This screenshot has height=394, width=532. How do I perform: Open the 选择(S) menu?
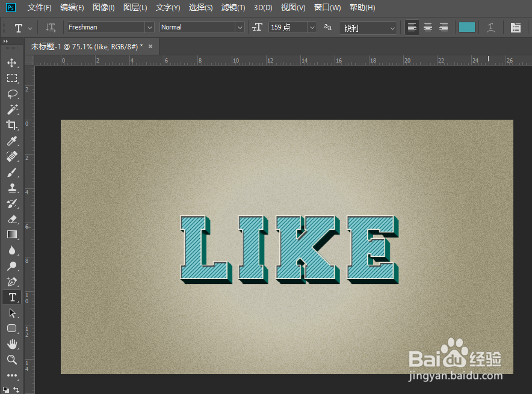coord(200,7)
